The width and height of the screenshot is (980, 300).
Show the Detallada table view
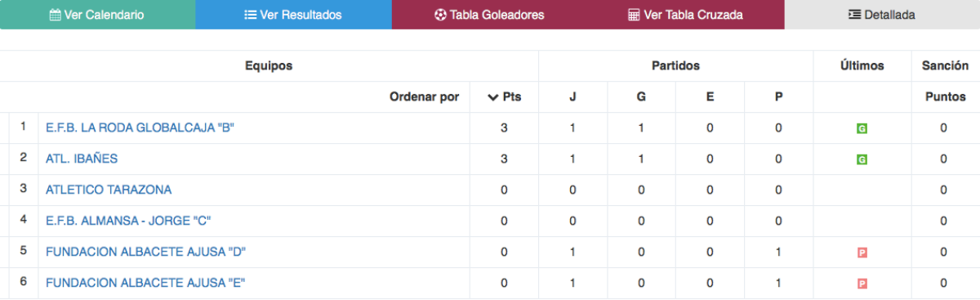click(882, 15)
